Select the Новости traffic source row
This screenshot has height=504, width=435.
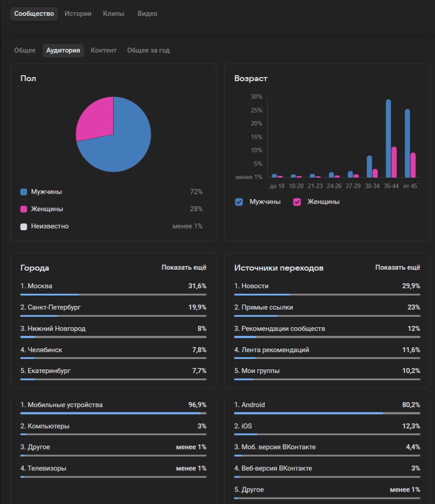pos(327,286)
